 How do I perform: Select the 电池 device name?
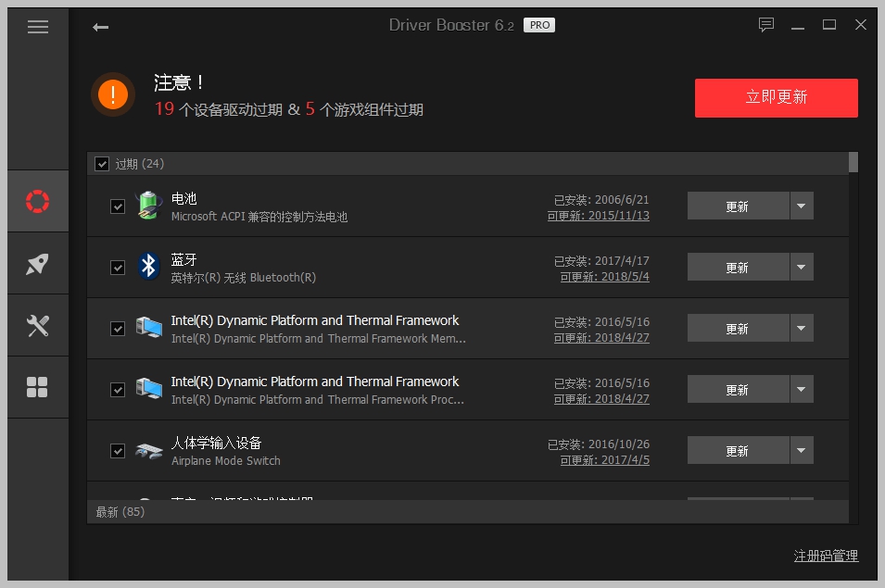coord(184,198)
